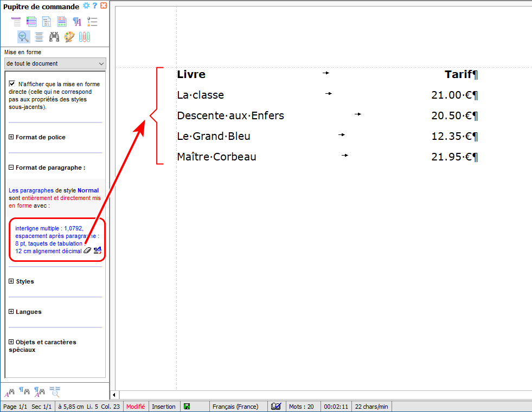This screenshot has height=412, width=532.
Task: Click the Français (France) language indicator
Action: click(235, 407)
